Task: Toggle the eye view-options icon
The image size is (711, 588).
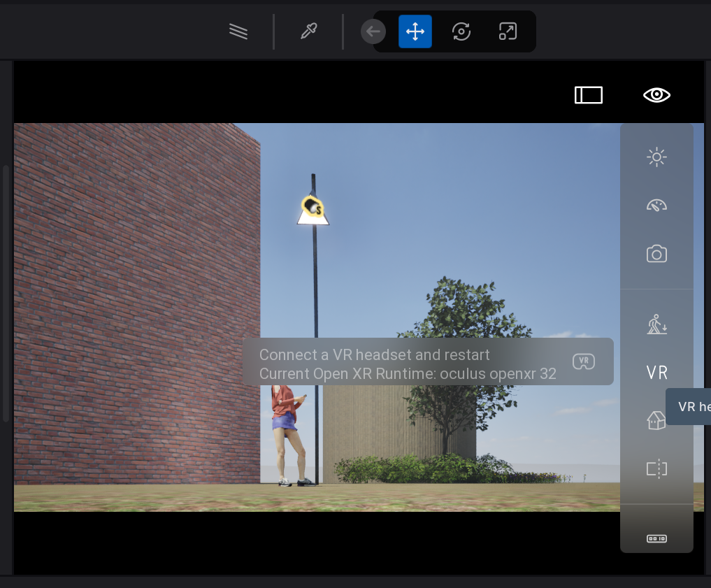Action: pos(656,95)
